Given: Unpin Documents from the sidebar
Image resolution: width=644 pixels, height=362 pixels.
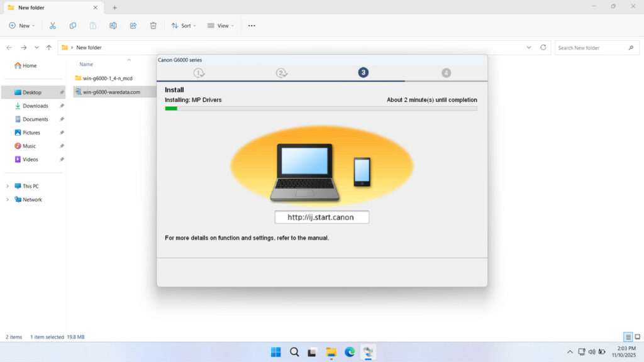Looking at the screenshot, I should [x=62, y=119].
